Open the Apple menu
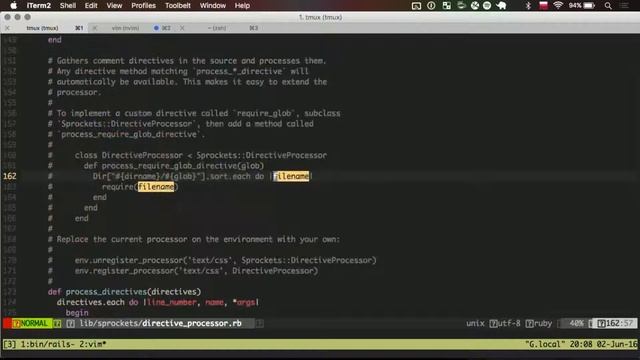 tap(13, 5)
